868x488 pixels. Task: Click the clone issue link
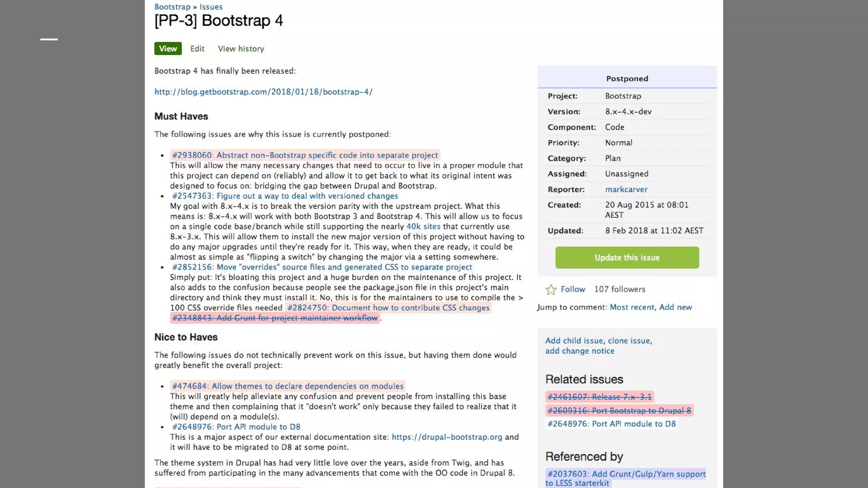pos(629,341)
